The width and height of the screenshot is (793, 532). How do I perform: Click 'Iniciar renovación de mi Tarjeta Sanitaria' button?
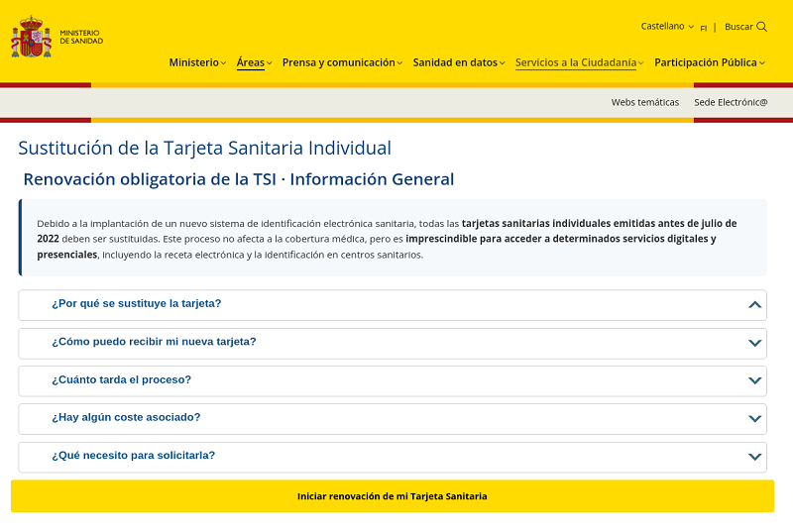[x=393, y=496]
